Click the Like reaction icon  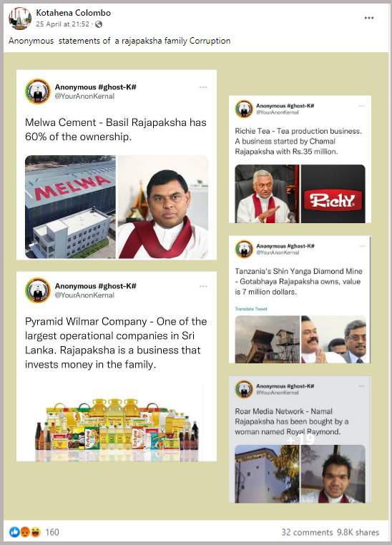coord(14,532)
